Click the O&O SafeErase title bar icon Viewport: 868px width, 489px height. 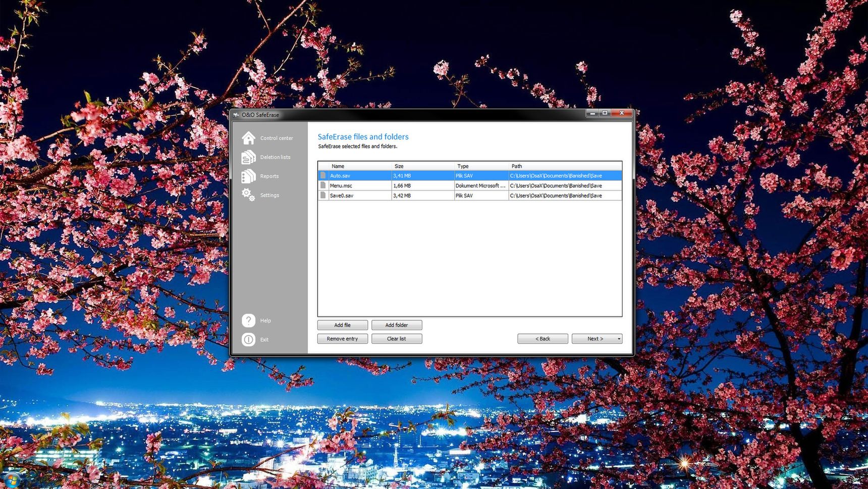click(x=236, y=115)
